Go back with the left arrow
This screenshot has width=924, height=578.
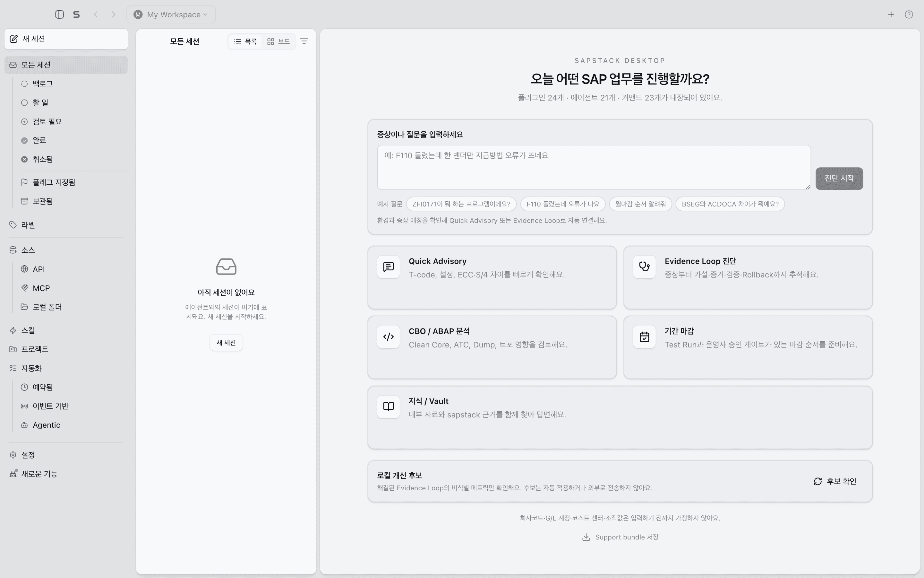[96, 14]
